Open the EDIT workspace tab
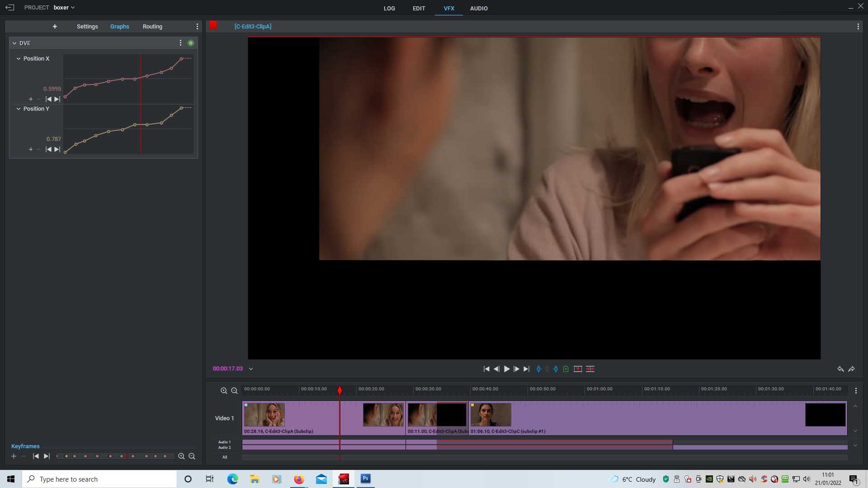This screenshot has height=488, width=868. [x=419, y=8]
